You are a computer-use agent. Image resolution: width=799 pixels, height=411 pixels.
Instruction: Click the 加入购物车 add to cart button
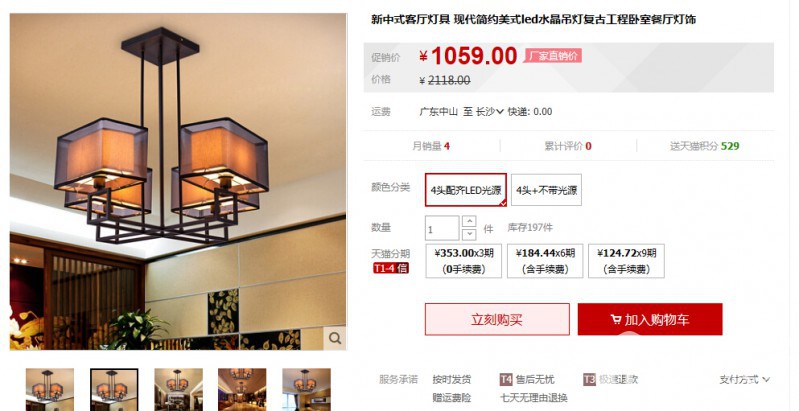(x=650, y=319)
